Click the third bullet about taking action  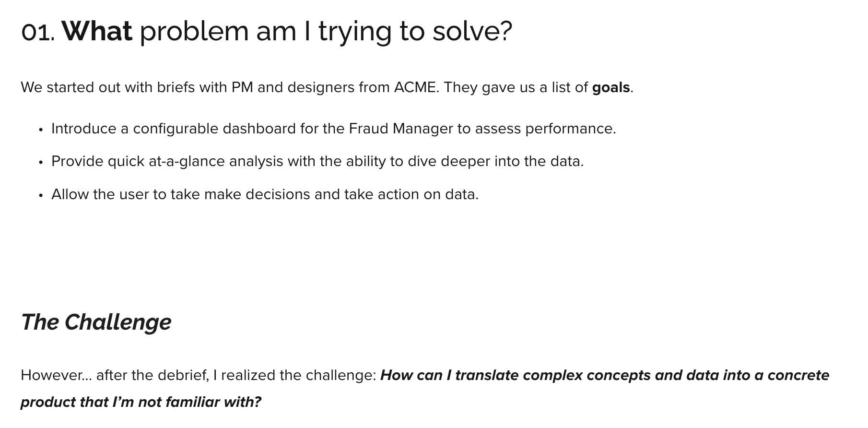pyautogui.click(x=265, y=194)
